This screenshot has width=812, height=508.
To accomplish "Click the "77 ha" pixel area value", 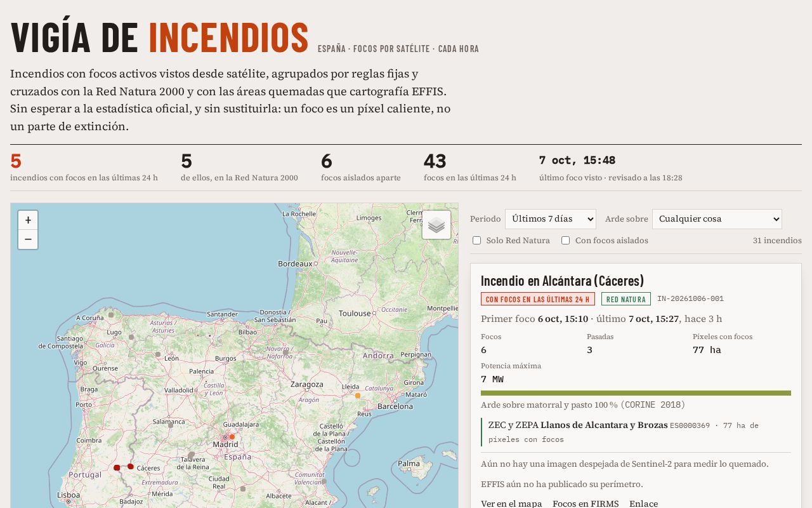I will click(707, 350).
